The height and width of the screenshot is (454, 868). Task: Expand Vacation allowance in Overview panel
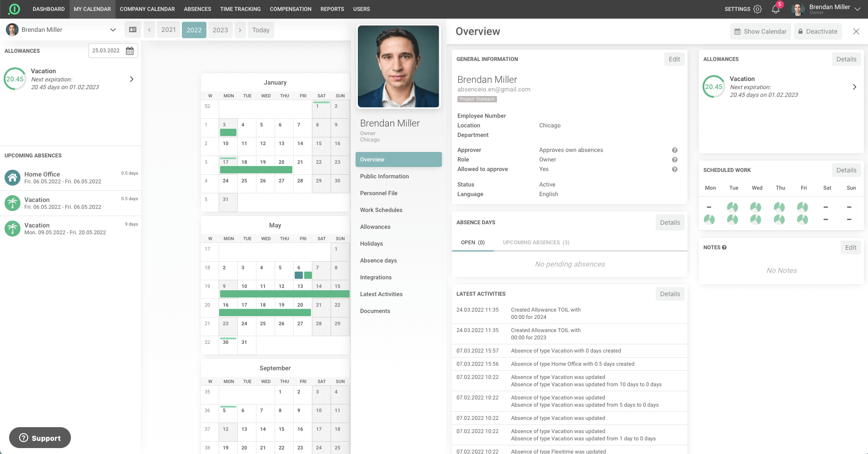click(x=854, y=87)
